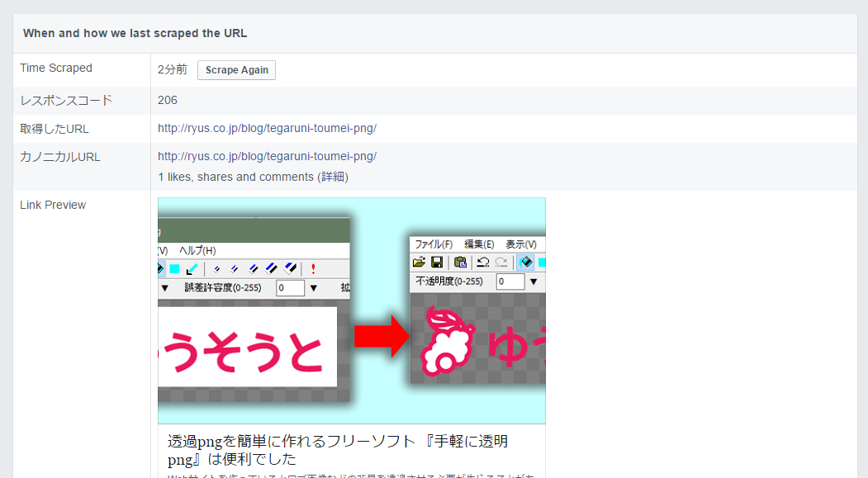868x478 pixels.
Task: Click the undo arrow icon
Action: [483, 263]
